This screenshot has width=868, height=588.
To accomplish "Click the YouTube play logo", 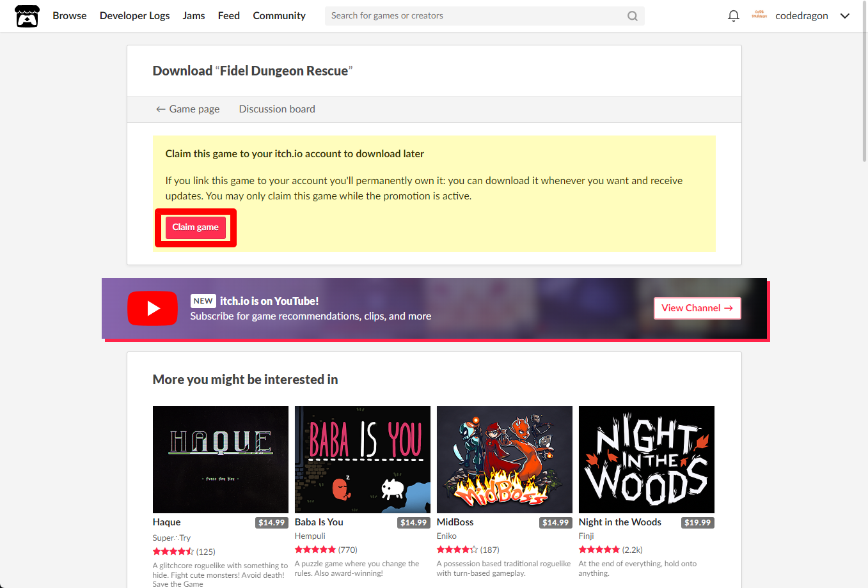I will coord(152,308).
